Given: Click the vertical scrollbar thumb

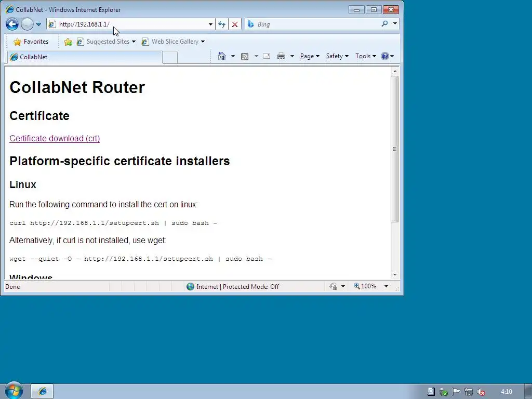Looking at the screenshot, I should point(395,149).
